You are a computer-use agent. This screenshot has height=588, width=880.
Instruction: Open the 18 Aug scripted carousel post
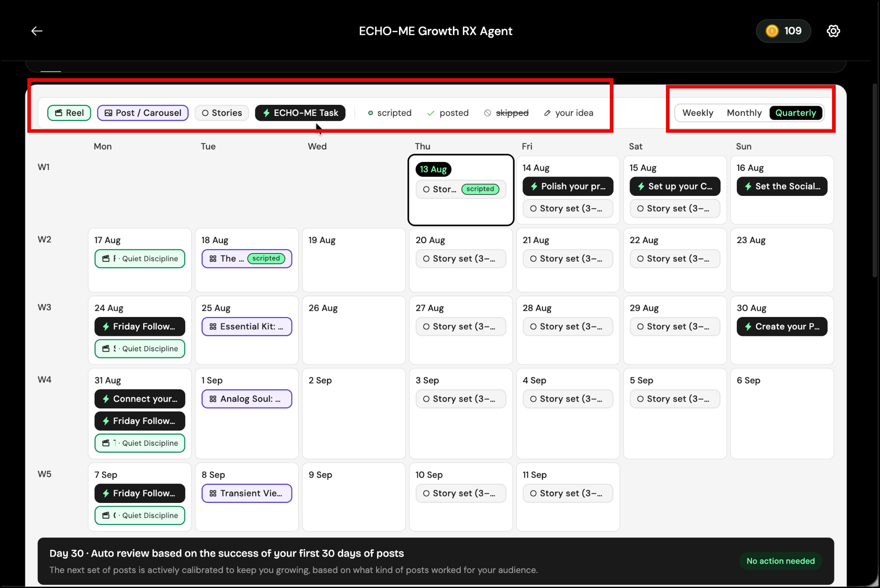tap(247, 259)
